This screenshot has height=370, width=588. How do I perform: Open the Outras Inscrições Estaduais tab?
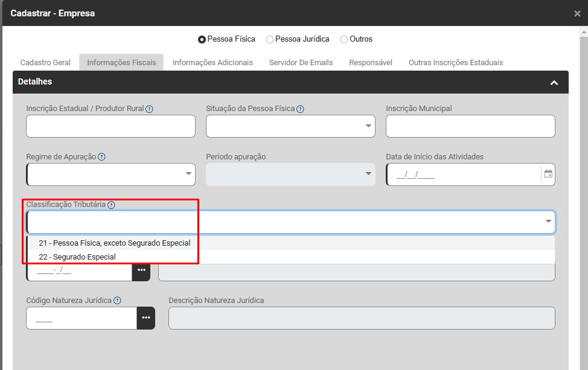(x=455, y=63)
